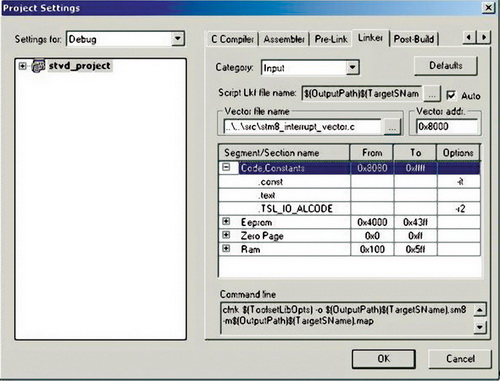
Task: Click the 0x5ff Ram To cell
Action: point(415,249)
